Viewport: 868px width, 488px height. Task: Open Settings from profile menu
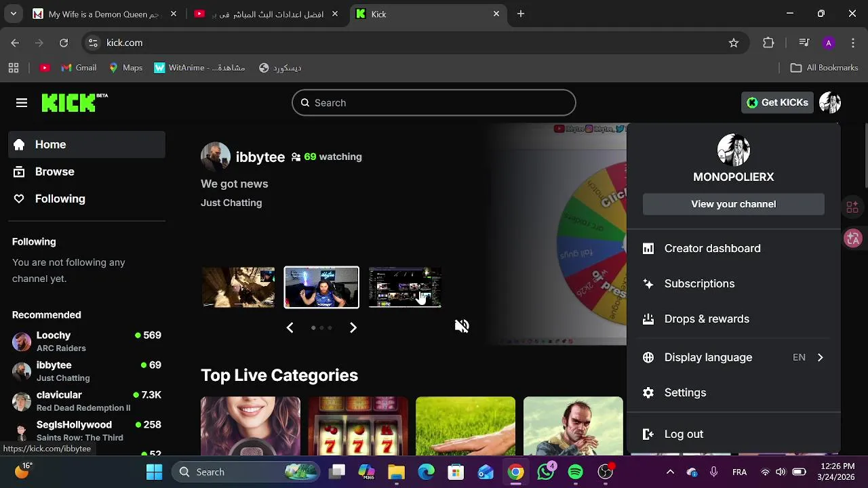point(734,392)
